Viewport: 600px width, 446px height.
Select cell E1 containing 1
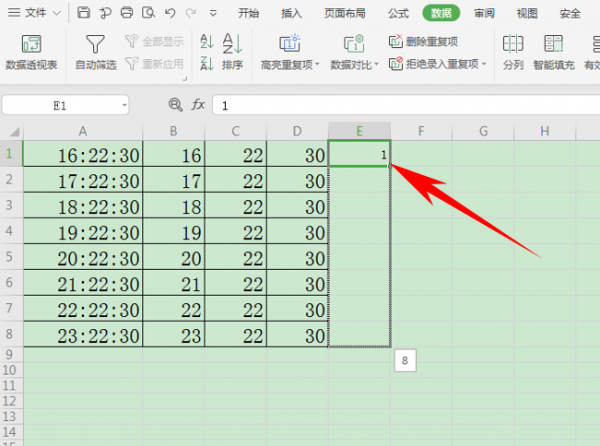pyautogui.click(x=359, y=154)
